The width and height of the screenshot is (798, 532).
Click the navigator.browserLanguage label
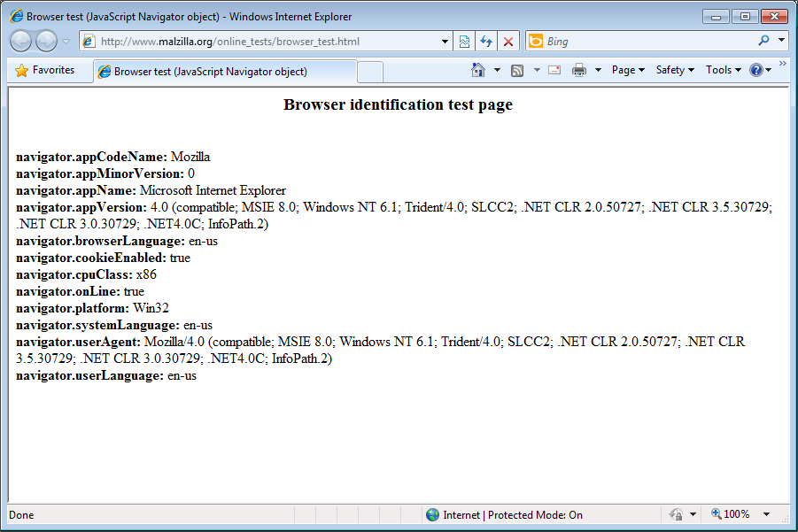pos(100,241)
